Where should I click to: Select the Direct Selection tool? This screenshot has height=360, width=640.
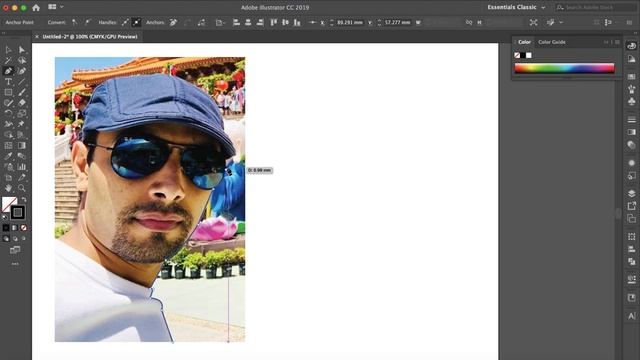pyautogui.click(x=22, y=50)
